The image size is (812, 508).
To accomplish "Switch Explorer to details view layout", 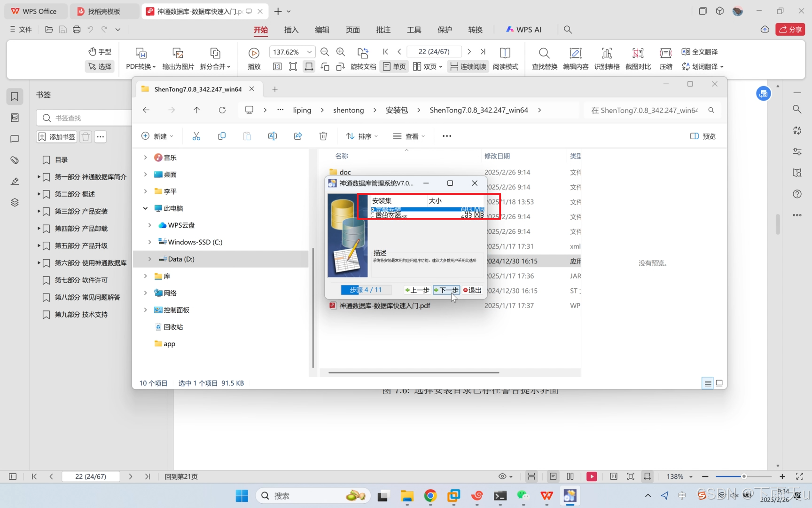I will (x=708, y=383).
